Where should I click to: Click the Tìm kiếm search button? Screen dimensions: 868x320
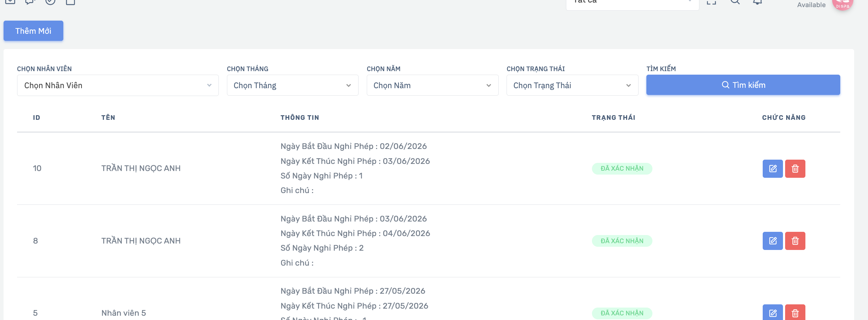point(743,85)
